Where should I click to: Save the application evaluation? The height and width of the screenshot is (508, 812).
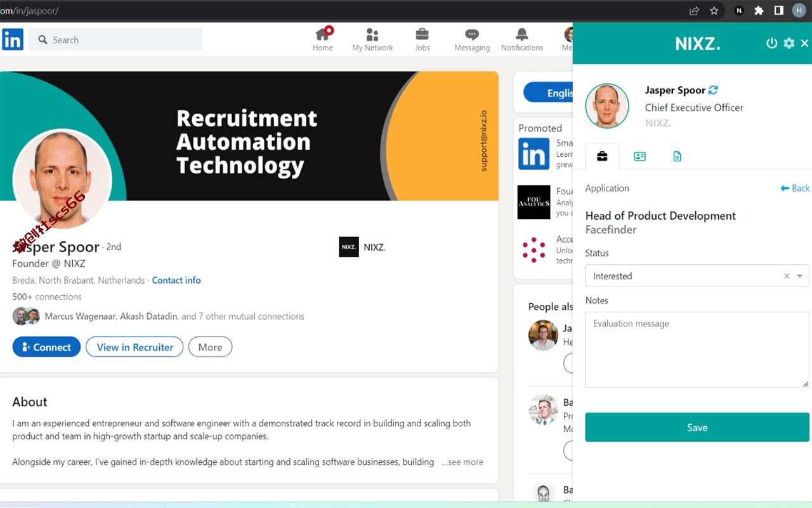point(697,427)
